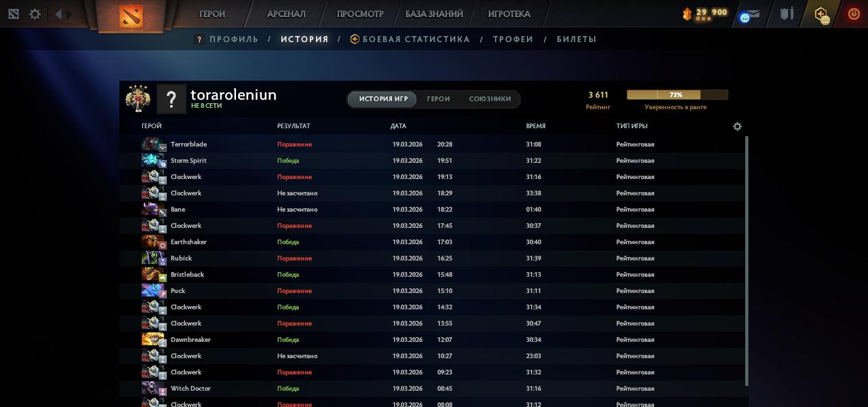Open the shards balance showing 29 900

[705, 13]
